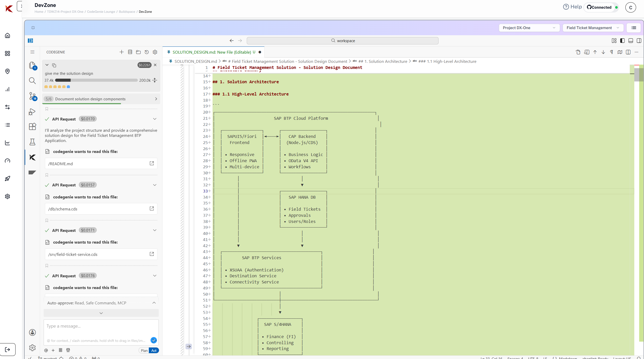Viewport: 644px width, 359px height.
Task: Switch to Act mode
Action: click(x=154, y=351)
